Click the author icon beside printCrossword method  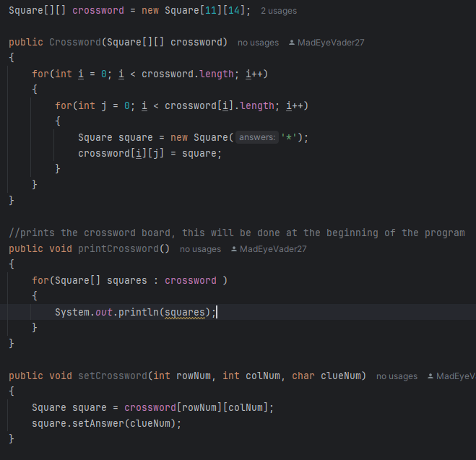pyautogui.click(x=234, y=249)
